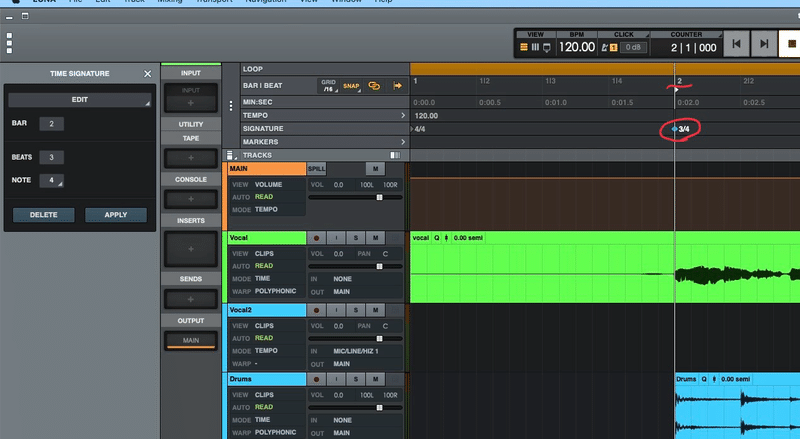Click the third VIEW section icon

point(546,47)
